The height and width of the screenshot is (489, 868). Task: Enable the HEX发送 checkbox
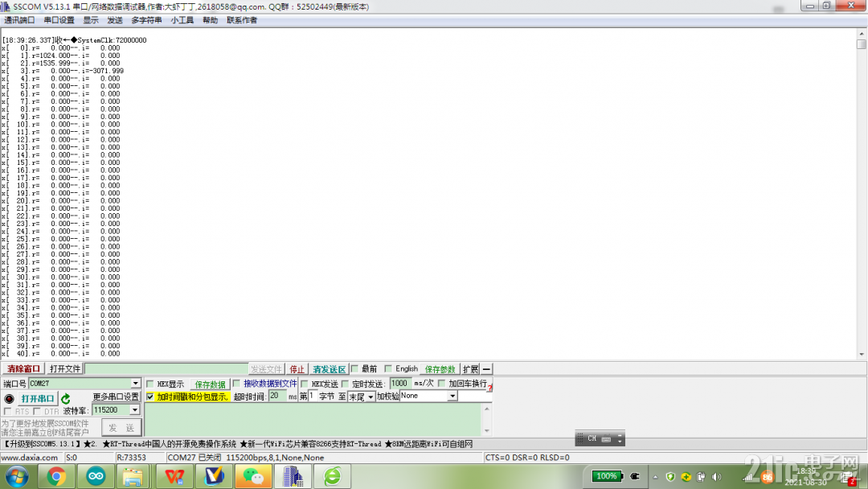tap(305, 384)
